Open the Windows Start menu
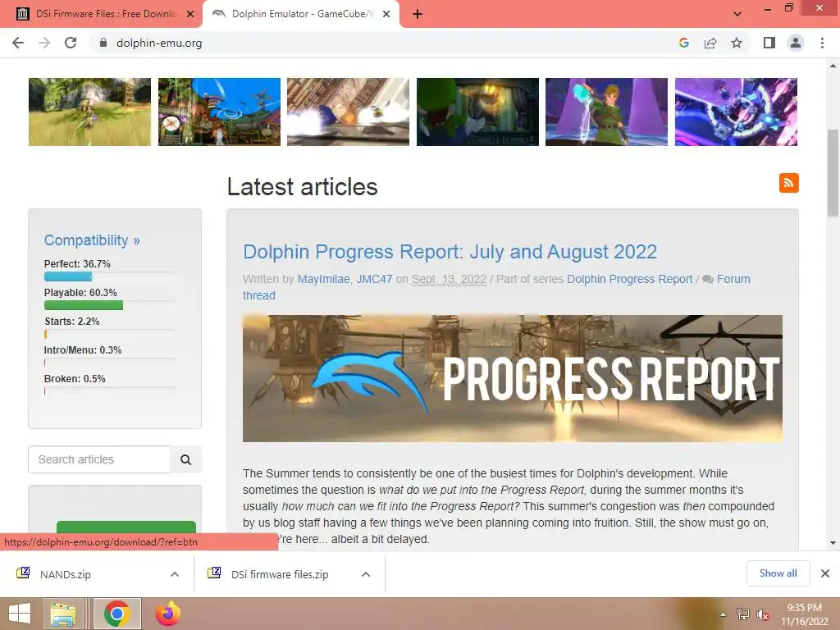Viewport: 840px width, 630px height. pyautogui.click(x=20, y=614)
